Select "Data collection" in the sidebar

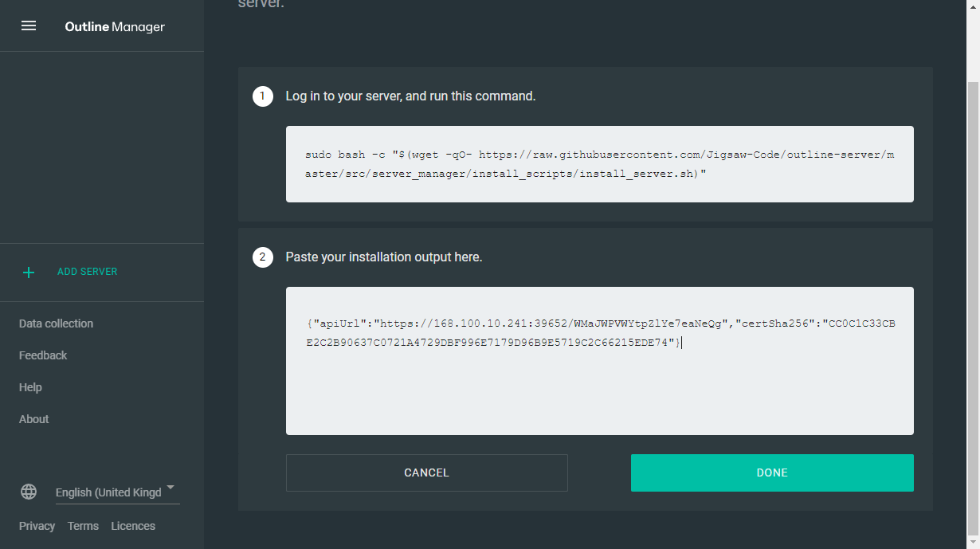pos(56,323)
